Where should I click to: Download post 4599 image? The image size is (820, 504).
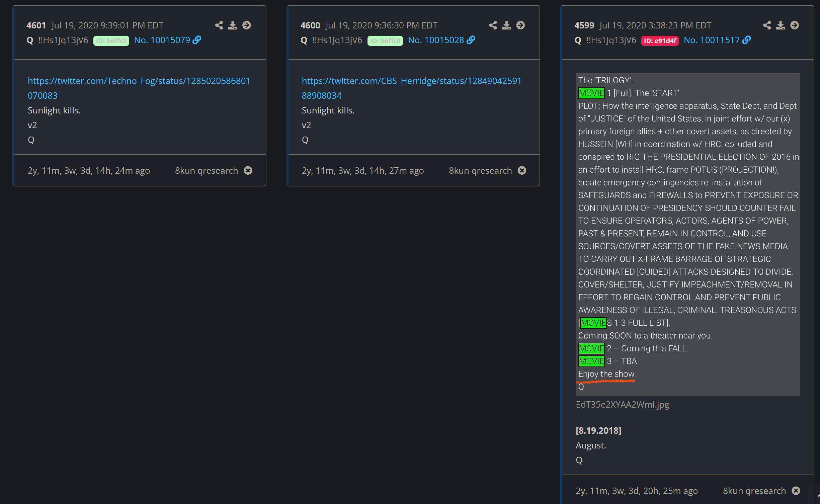(x=781, y=25)
